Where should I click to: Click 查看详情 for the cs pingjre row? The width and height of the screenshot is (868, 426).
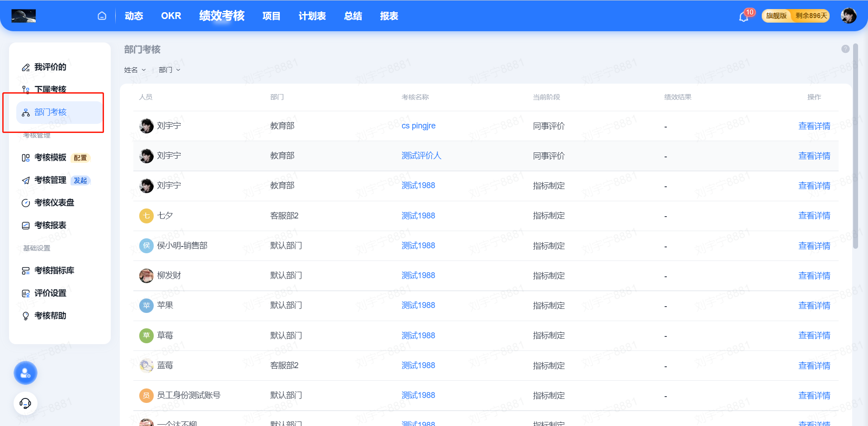pyautogui.click(x=814, y=126)
